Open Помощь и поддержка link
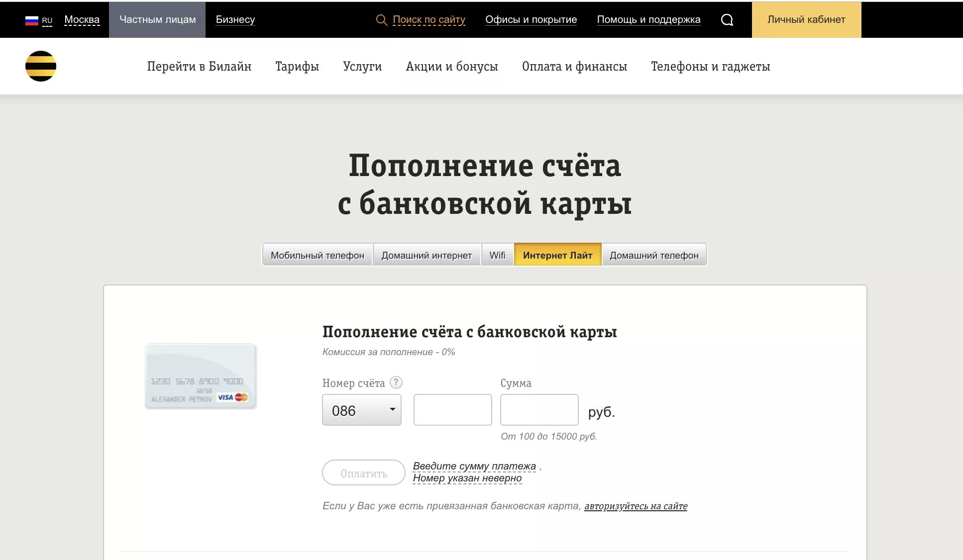Screen dimensions: 963x560 click(648, 20)
